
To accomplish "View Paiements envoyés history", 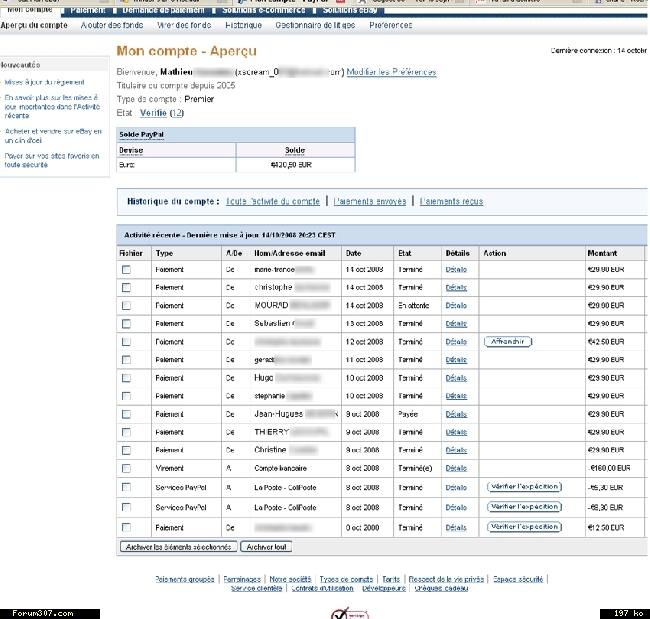I will [370, 201].
